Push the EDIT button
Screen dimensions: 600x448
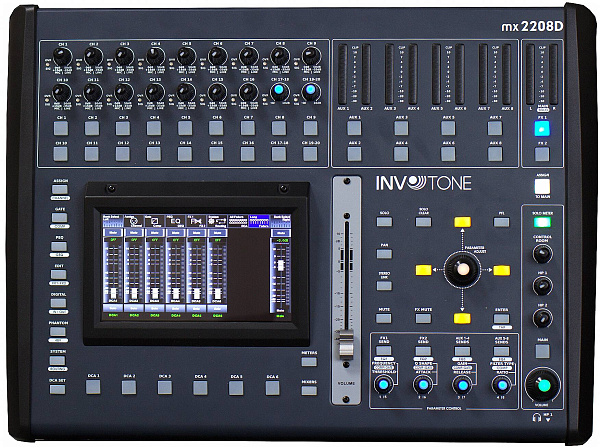point(59,274)
